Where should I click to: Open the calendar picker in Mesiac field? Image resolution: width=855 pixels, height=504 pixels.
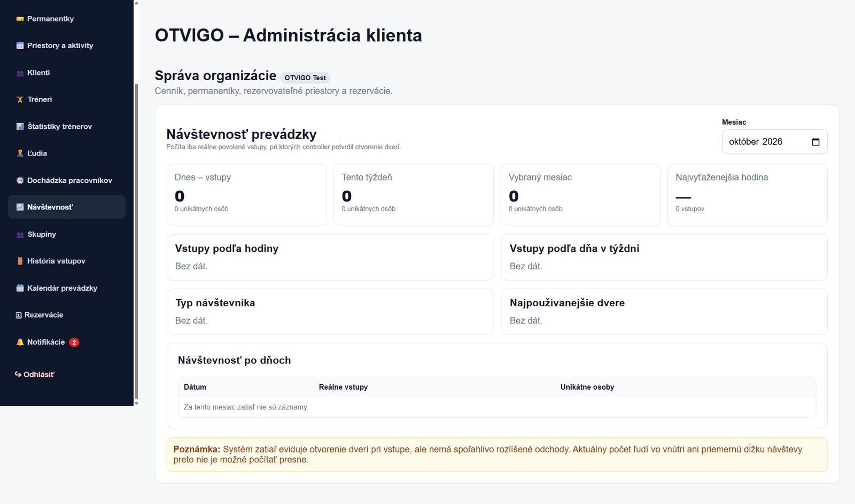(x=815, y=142)
